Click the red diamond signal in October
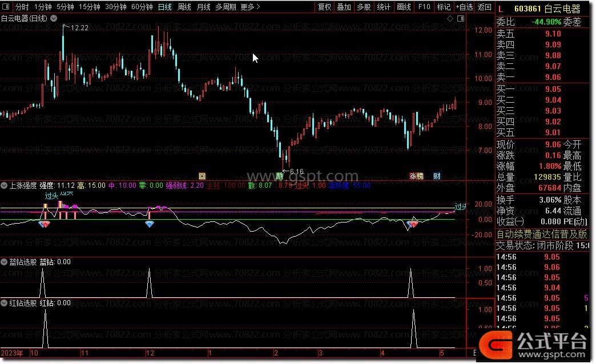 [x=46, y=224]
